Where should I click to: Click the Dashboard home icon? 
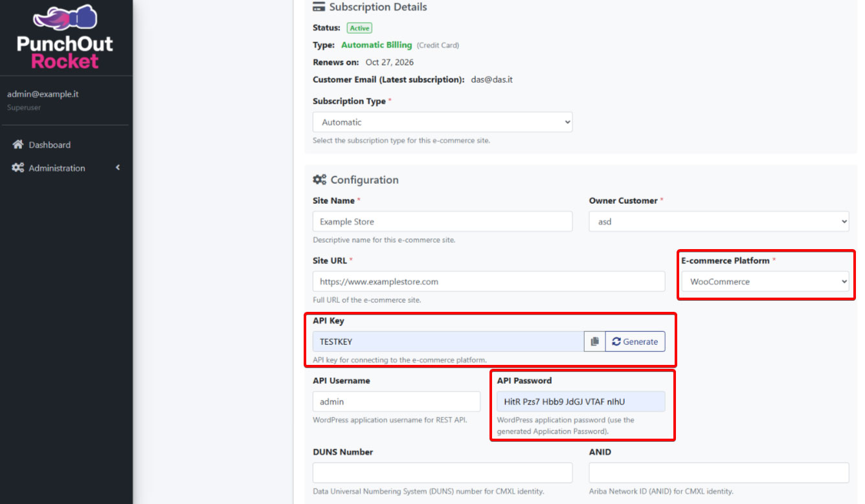tap(18, 145)
